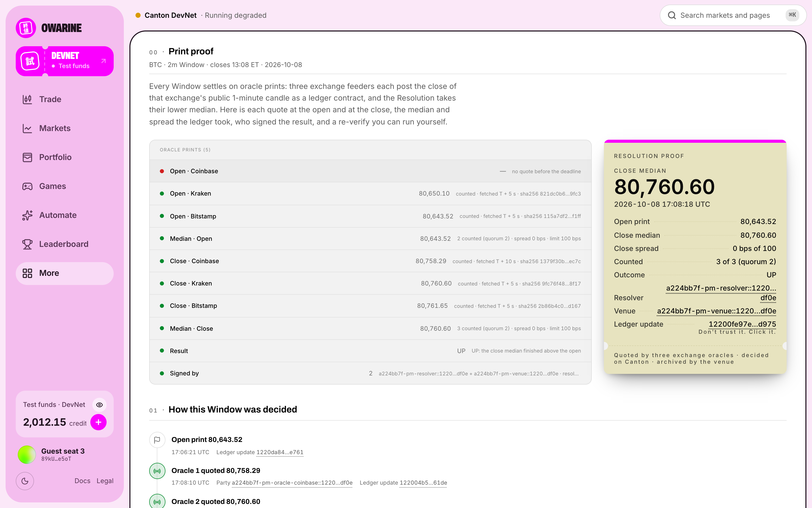The height and width of the screenshot is (508, 812).
Task: Go to Portfolio
Action: (x=64, y=157)
